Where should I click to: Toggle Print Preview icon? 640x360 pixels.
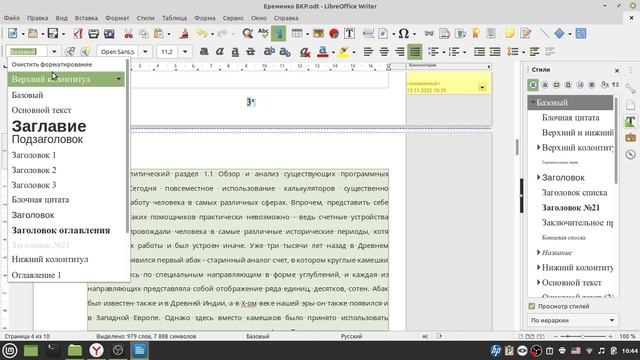pyautogui.click(x=109, y=33)
